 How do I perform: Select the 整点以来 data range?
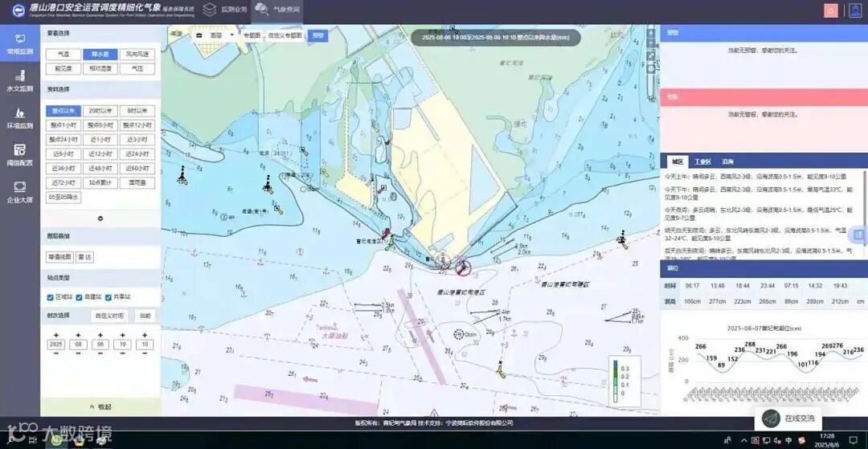pyautogui.click(x=63, y=111)
